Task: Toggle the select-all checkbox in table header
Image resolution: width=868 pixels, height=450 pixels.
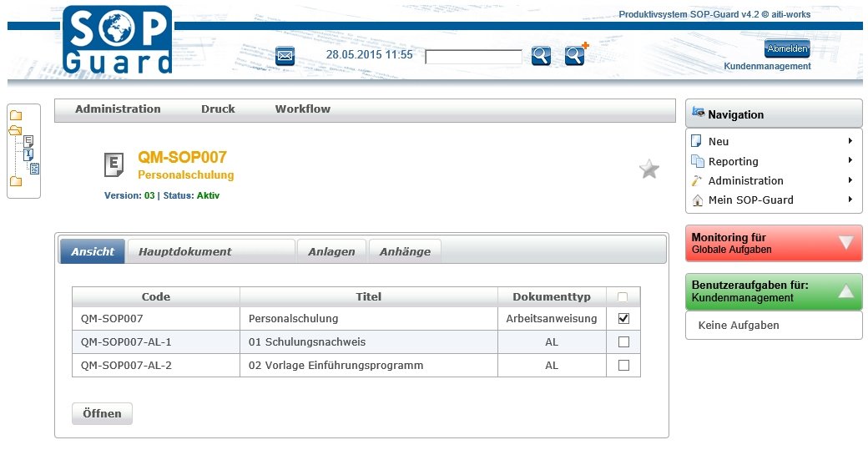Action: 623,296
